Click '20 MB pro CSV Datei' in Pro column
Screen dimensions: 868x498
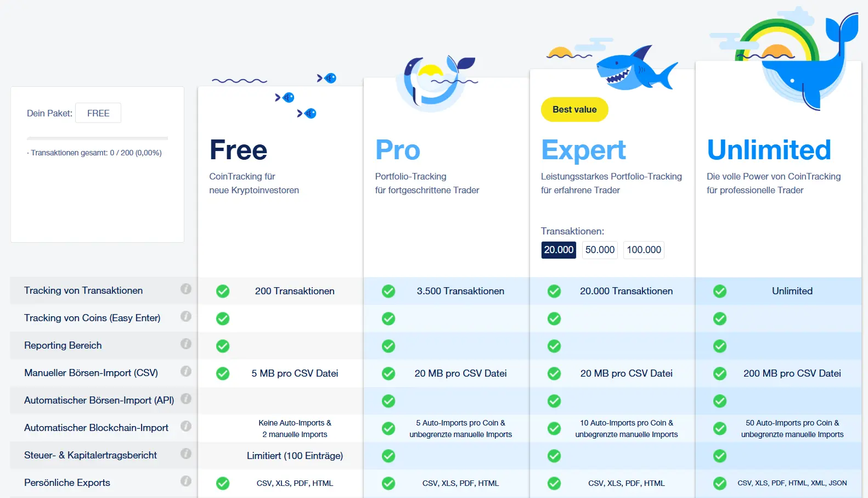click(460, 373)
